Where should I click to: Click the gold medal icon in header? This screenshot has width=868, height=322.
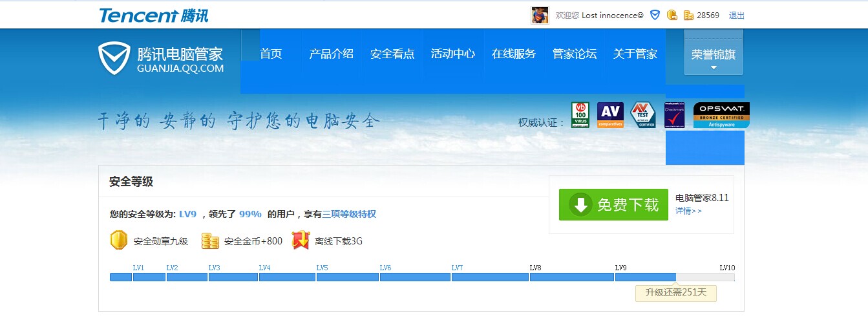pyautogui.click(x=672, y=15)
